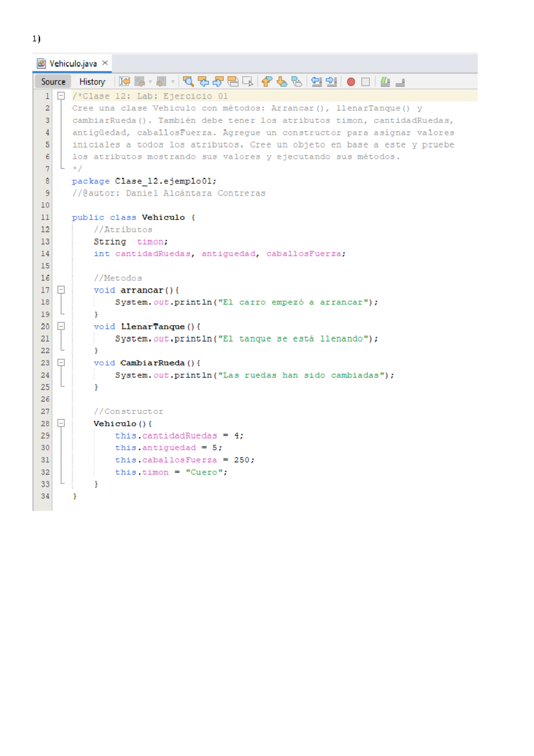534x756 pixels.
Task: Click Shift Line Left icon
Action: [316, 81]
